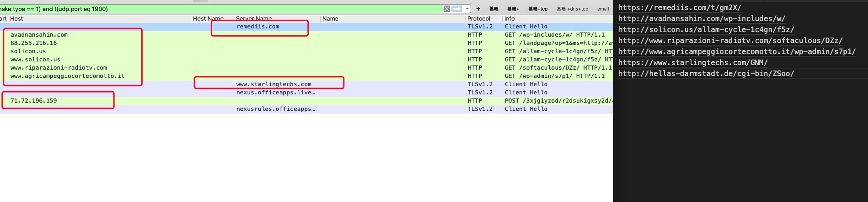Select the solicon.us host packet row
This screenshot has height=202, width=868.
point(306,51)
